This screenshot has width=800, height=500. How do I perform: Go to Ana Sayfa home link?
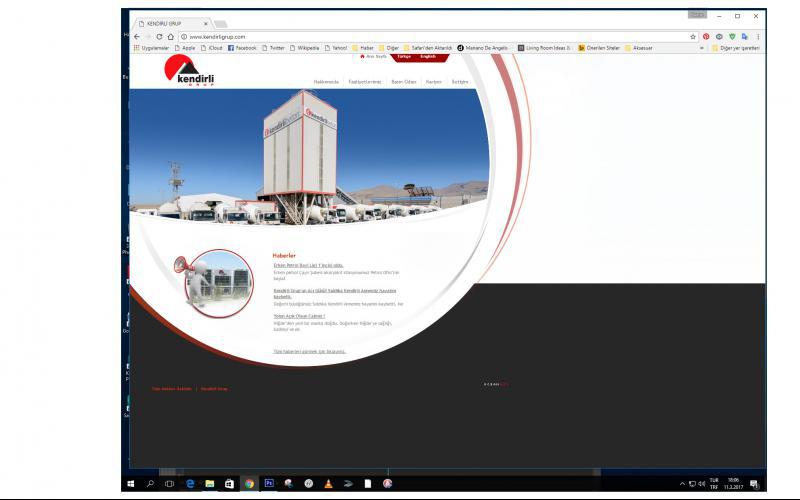(x=373, y=57)
